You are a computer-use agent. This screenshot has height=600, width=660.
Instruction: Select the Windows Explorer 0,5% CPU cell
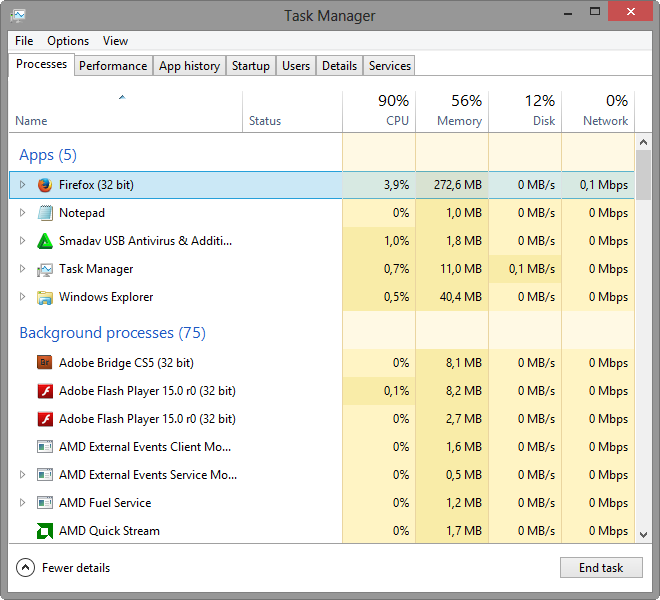pos(379,297)
